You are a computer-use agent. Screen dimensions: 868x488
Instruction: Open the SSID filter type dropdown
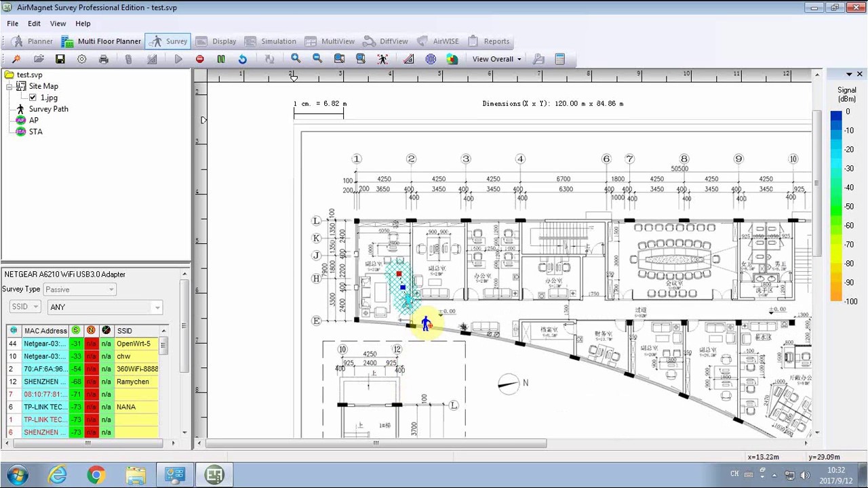(x=25, y=307)
